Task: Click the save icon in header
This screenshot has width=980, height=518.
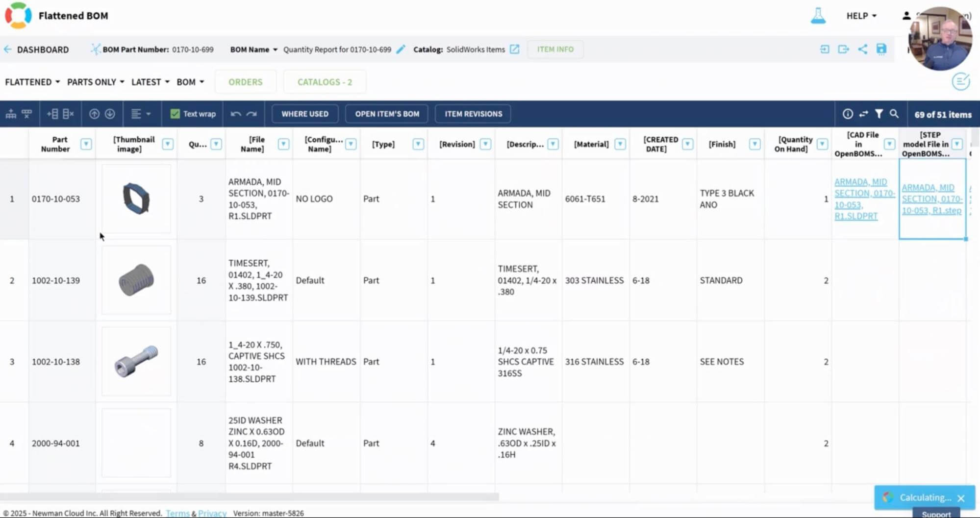Action: click(x=881, y=49)
